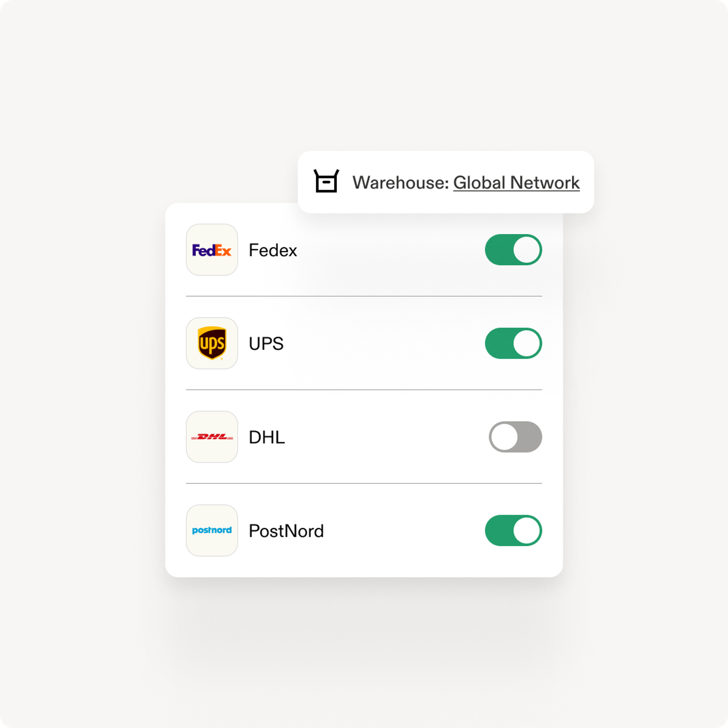Click the warehouse selector pill background
728x728 pixels.
coord(446,182)
